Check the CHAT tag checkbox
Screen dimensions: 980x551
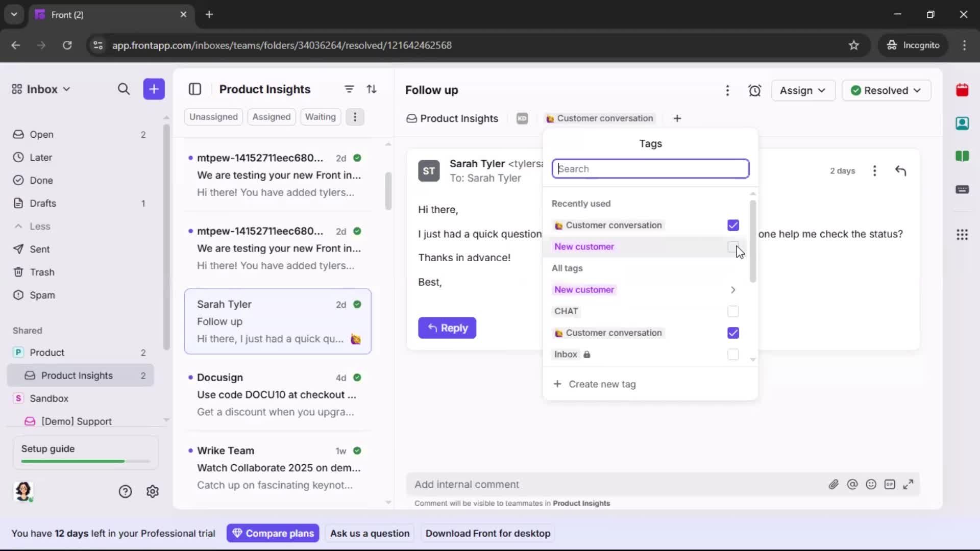point(733,311)
